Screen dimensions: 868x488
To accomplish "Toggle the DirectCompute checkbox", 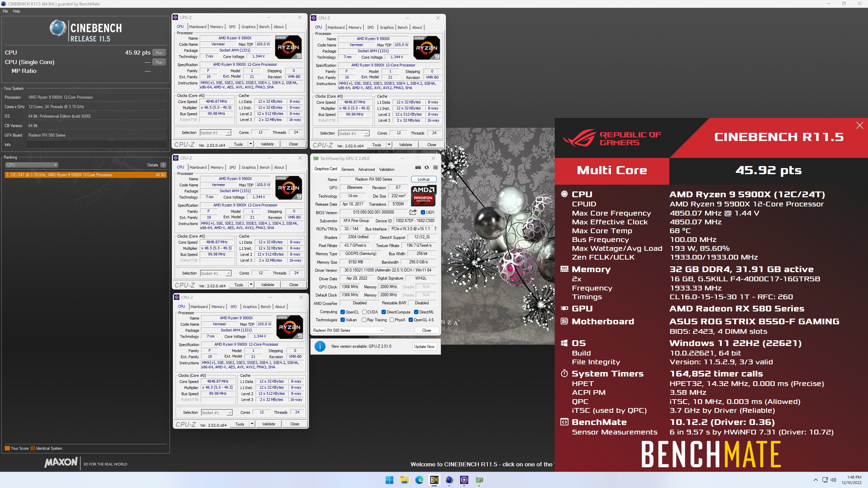I will (383, 312).
